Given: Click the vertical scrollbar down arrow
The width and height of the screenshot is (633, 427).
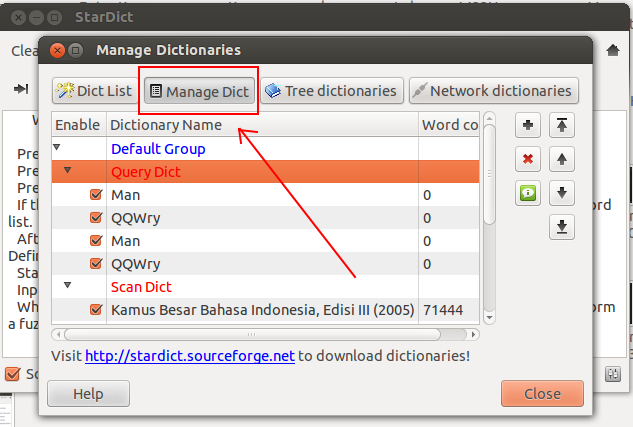Looking at the screenshot, I should tap(489, 318).
